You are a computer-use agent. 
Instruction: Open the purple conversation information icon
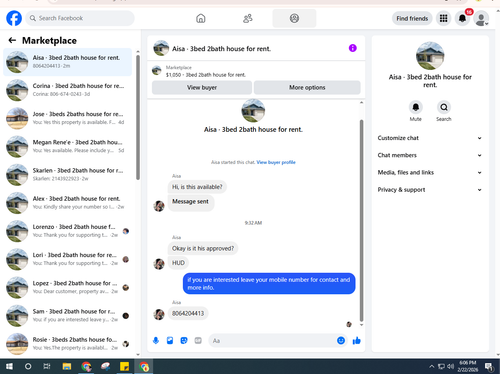click(353, 48)
